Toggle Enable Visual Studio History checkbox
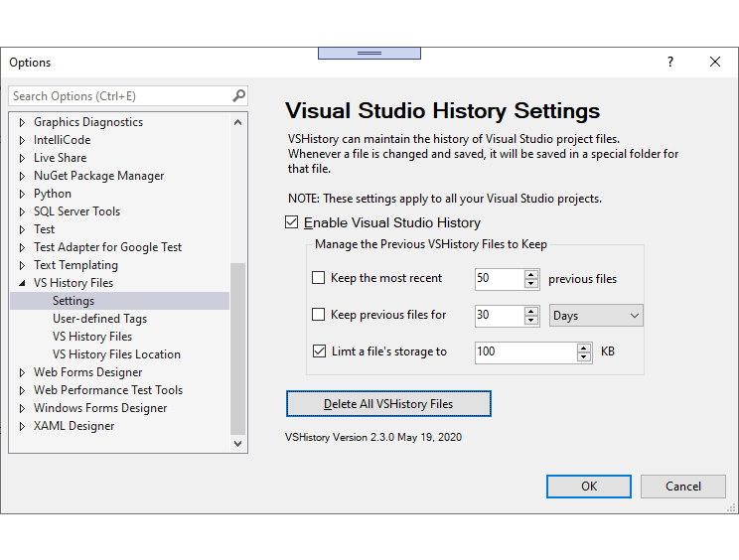This screenshot has width=739, height=560. tap(292, 221)
